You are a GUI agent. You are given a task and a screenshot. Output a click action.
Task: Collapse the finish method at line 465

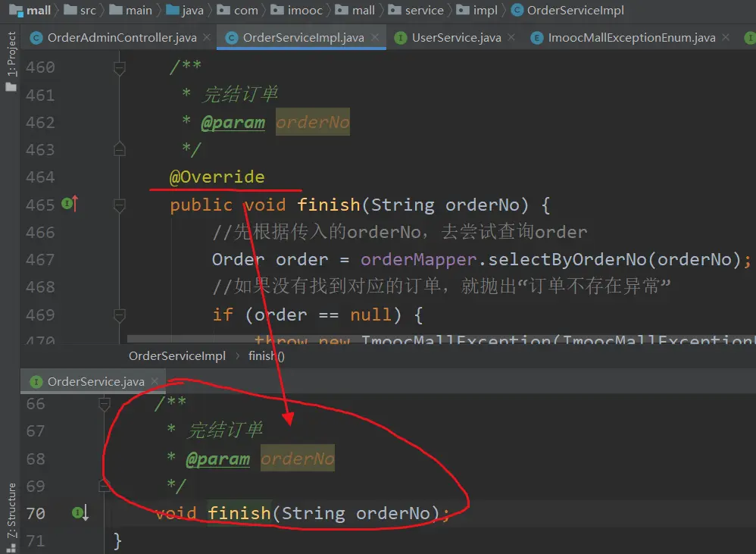pyautogui.click(x=119, y=205)
